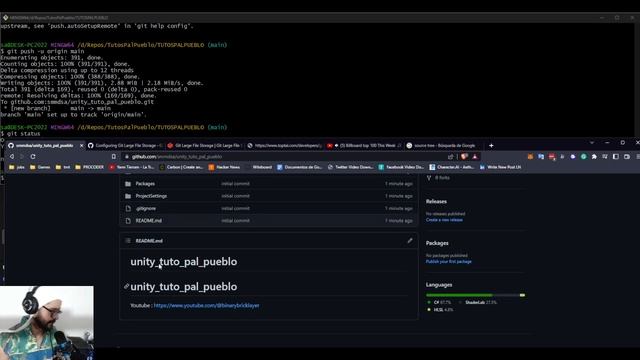Open the Character.AI bookmark
640x360 pixels.
point(451,167)
